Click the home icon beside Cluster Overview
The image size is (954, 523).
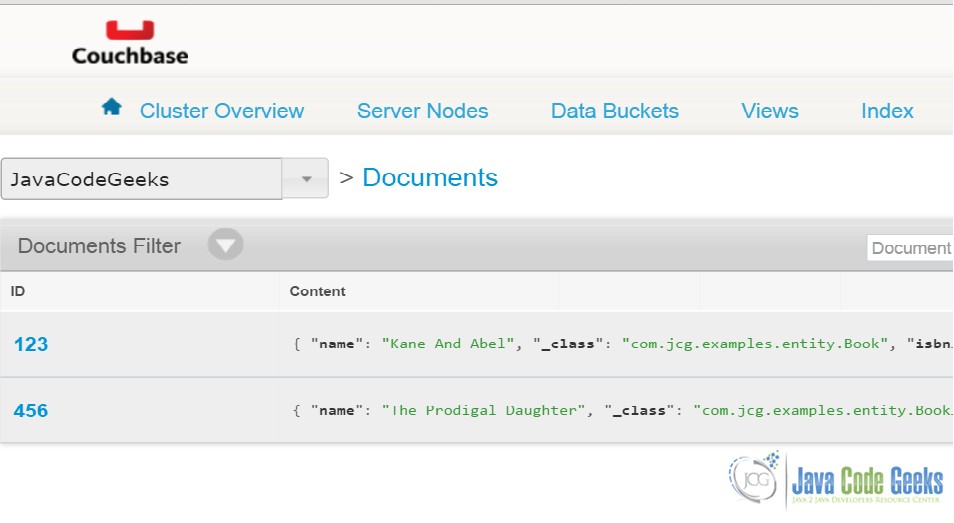click(111, 107)
